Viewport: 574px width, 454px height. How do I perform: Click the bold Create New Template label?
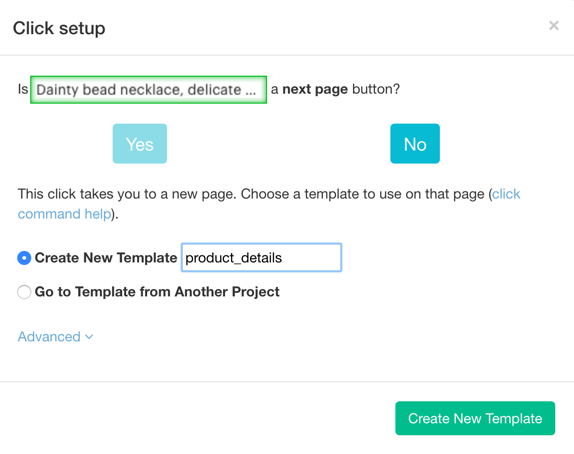tap(106, 258)
